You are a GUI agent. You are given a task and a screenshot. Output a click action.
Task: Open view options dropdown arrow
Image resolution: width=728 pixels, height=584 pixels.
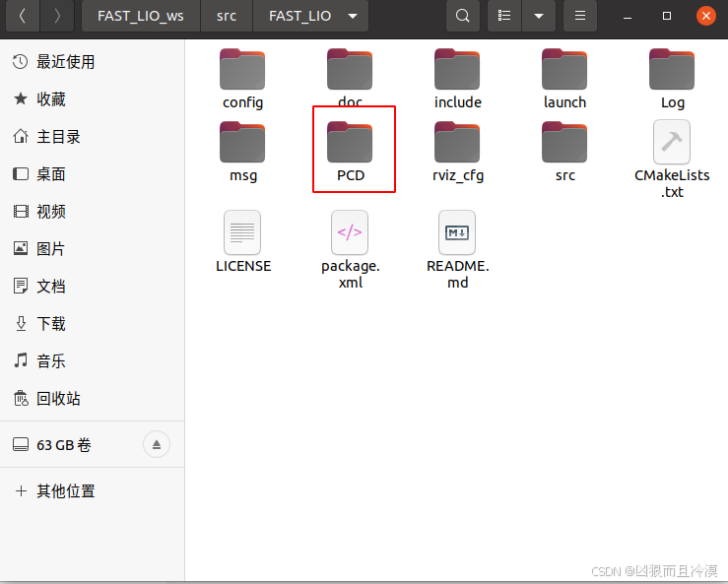click(x=539, y=16)
